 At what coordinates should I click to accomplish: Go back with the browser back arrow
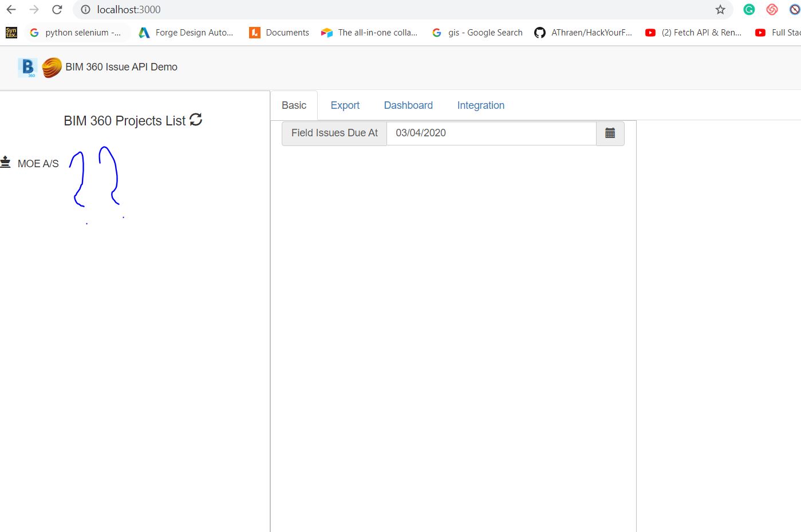[11, 10]
